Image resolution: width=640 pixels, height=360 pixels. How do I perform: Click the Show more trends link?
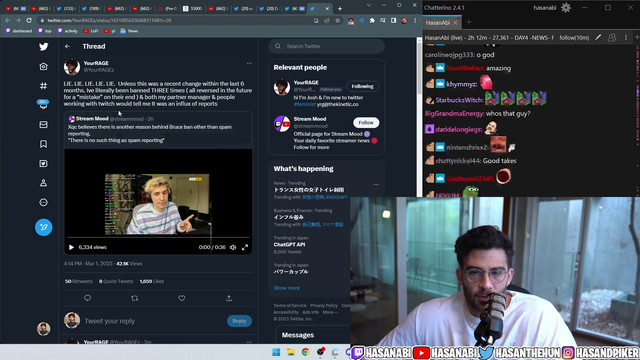click(287, 288)
